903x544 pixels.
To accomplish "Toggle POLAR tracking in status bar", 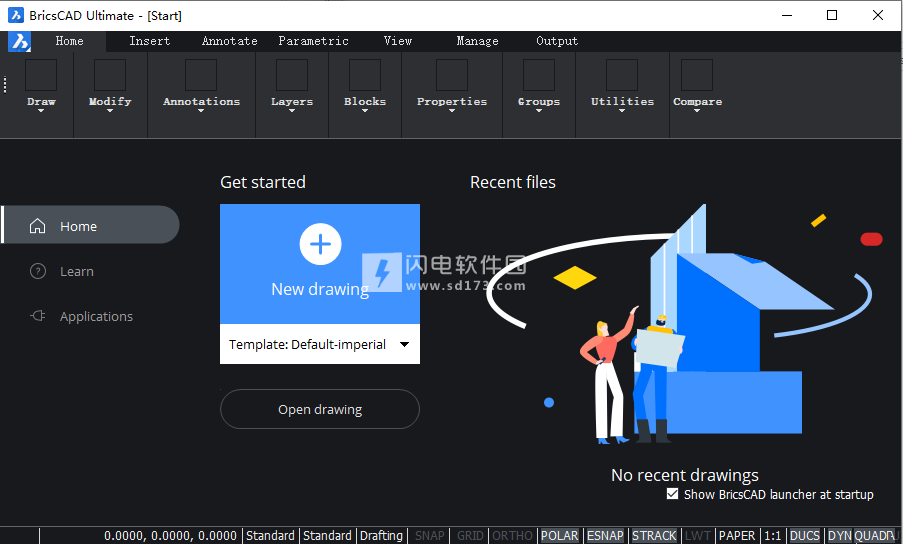I will 559,535.
